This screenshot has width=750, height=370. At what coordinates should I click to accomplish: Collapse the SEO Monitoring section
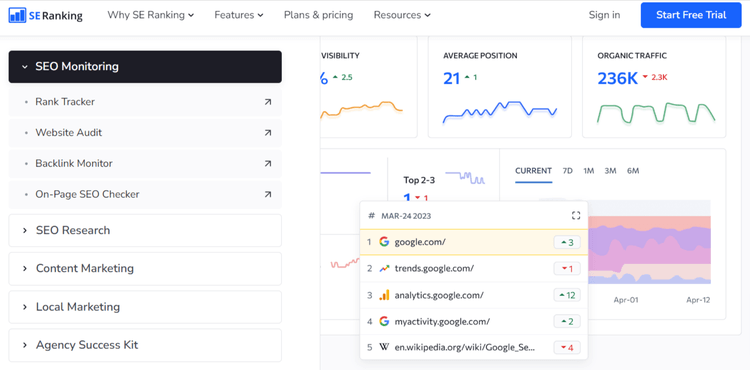click(x=145, y=66)
